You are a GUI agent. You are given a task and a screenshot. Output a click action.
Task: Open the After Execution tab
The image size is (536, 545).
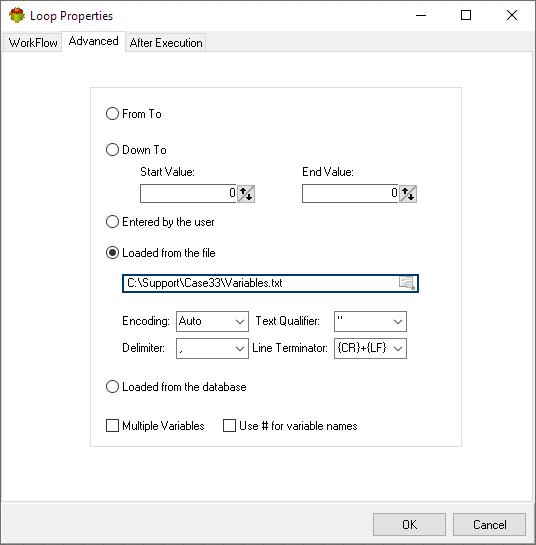[x=166, y=43]
